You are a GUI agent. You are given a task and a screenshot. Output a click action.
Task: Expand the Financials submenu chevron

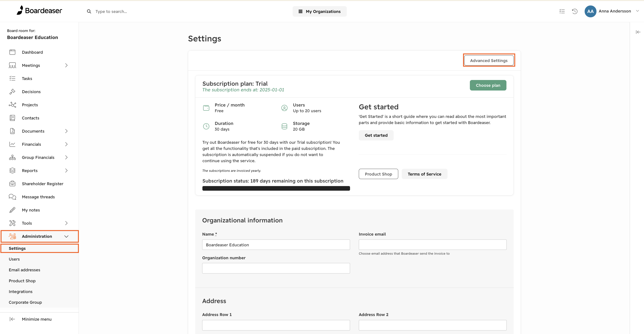66,144
